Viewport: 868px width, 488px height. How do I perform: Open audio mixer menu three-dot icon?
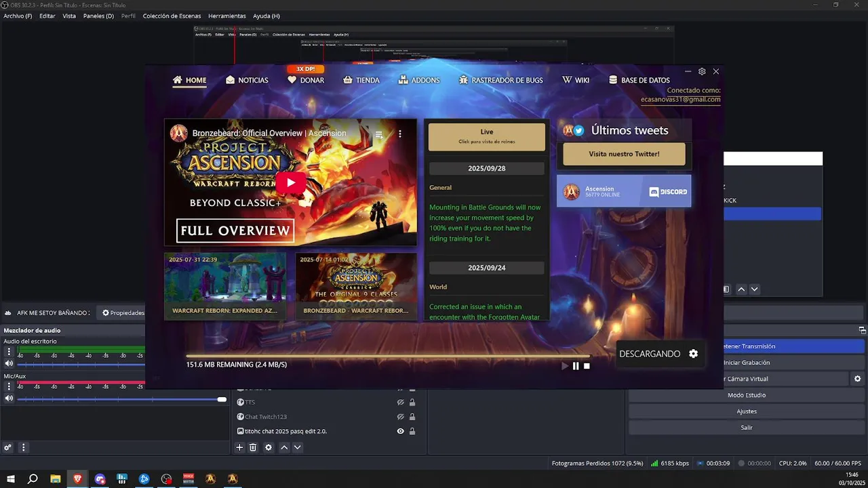(x=23, y=447)
